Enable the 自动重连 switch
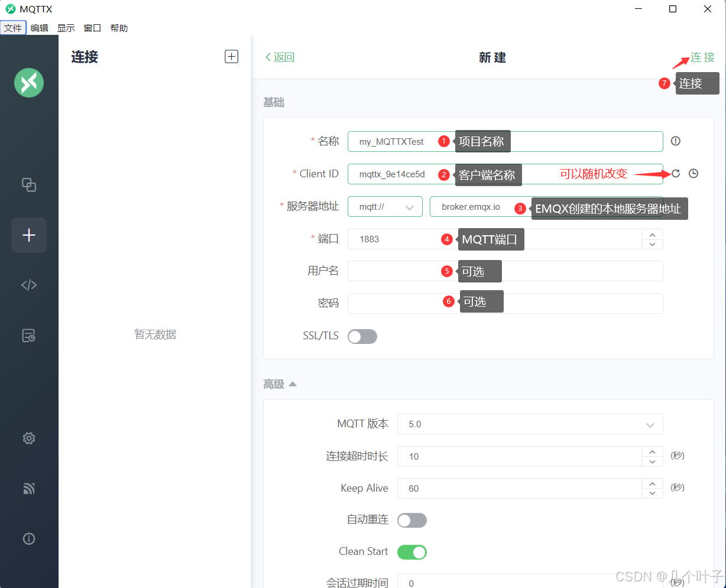 (x=412, y=520)
